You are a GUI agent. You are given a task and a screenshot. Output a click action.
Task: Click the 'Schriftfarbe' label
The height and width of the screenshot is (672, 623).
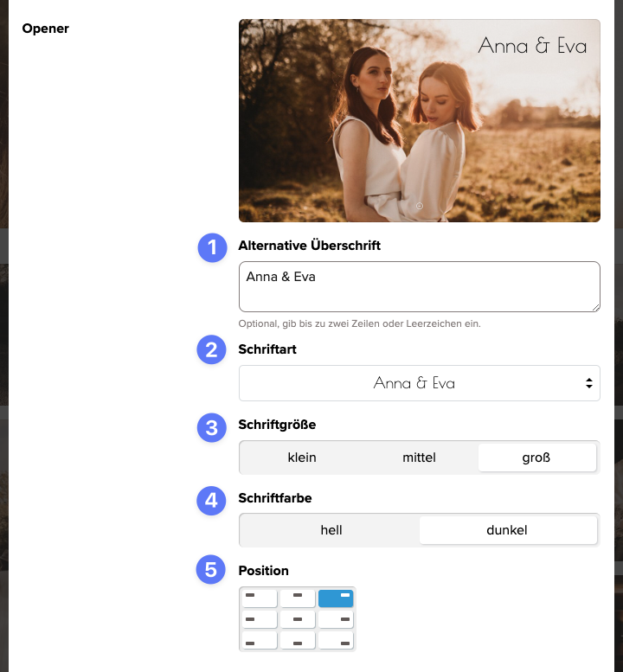275,498
